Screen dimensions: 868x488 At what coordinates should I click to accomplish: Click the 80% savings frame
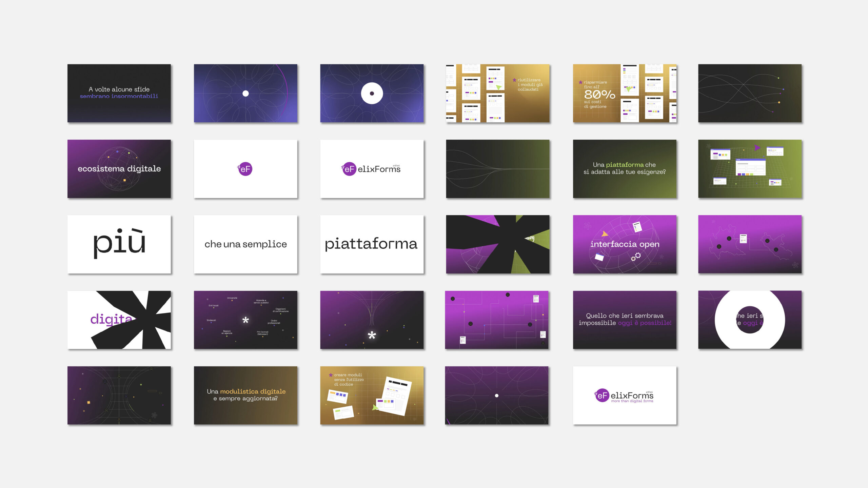click(625, 93)
